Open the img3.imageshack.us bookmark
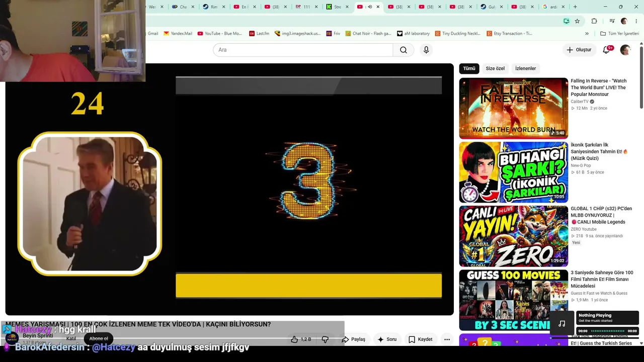The height and width of the screenshot is (362, 644). point(297,34)
